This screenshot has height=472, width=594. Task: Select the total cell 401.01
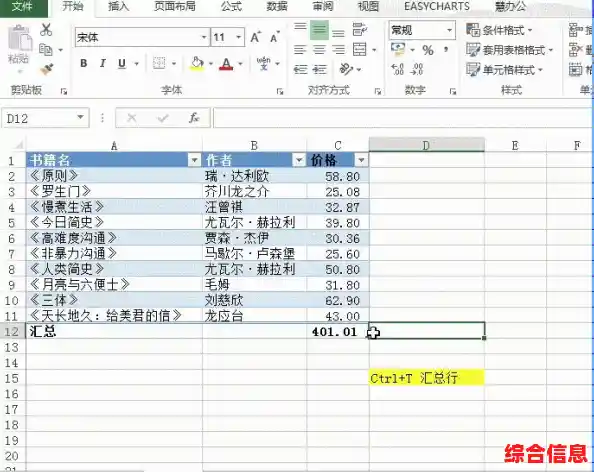[338, 331]
